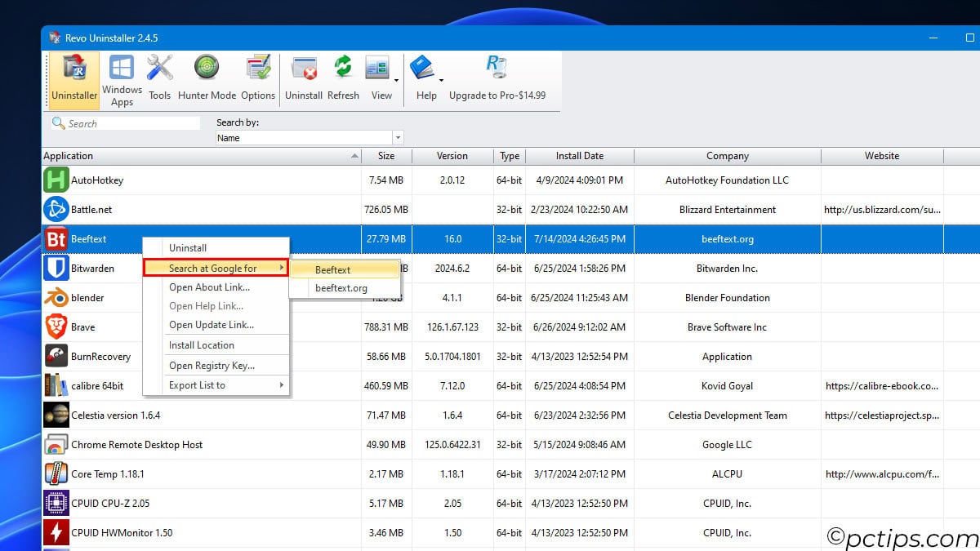Sort applications by the Size column
The image size is (980, 551).
(x=386, y=156)
